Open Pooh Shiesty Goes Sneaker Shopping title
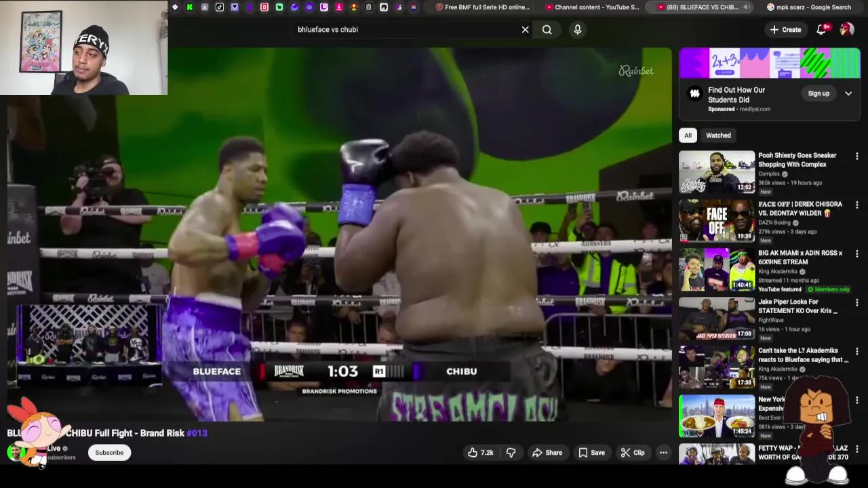The image size is (868, 488). coord(797,160)
